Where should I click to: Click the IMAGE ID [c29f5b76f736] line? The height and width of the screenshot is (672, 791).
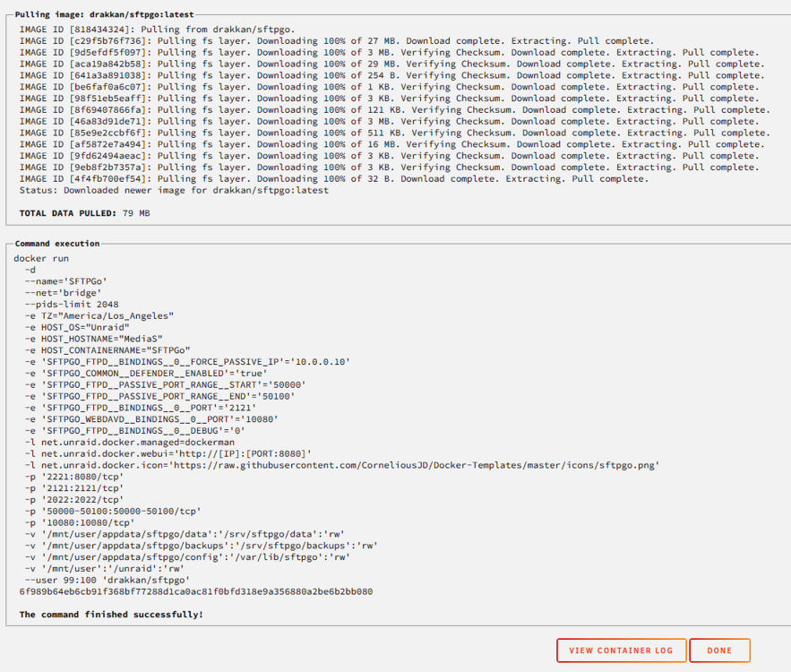(337, 41)
